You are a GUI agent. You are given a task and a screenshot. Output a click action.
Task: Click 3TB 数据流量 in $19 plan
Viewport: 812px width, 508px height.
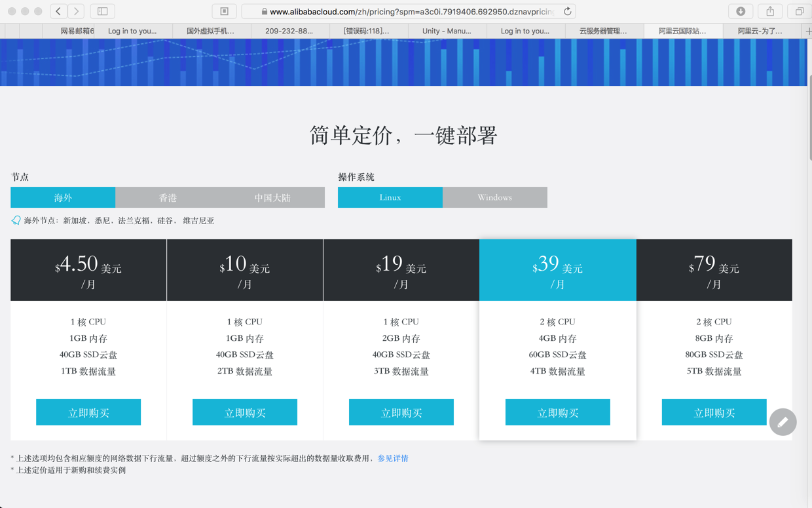coord(401,372)
